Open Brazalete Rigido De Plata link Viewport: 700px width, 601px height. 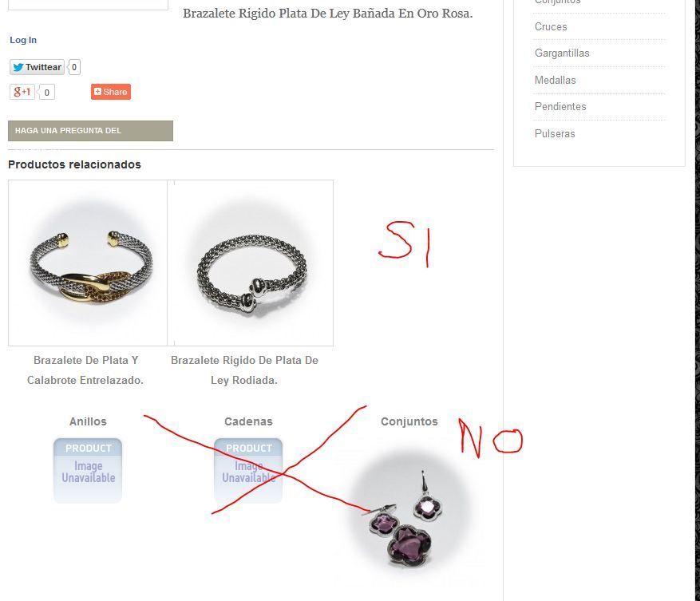(x=245, y=370)
